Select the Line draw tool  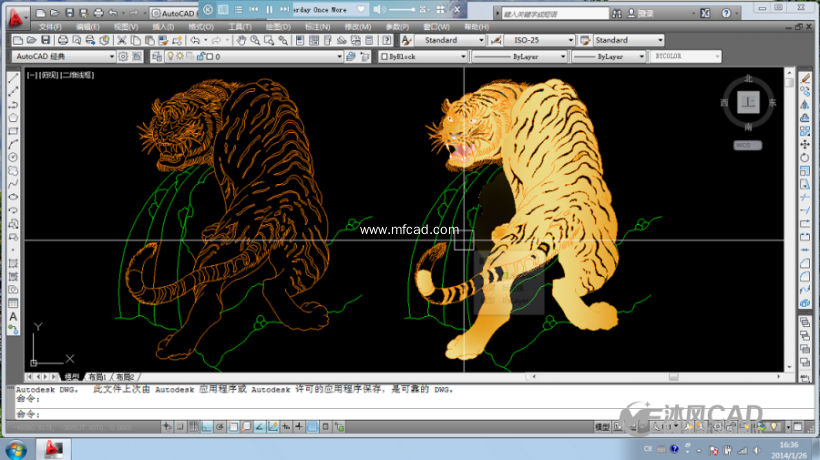[13, 78]
